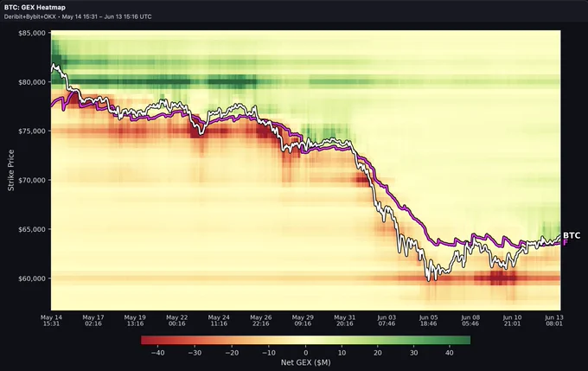Click the 'May 22 00:16' date tick
The width and height of the screenshot is (588, 371).
pos(177,320)
